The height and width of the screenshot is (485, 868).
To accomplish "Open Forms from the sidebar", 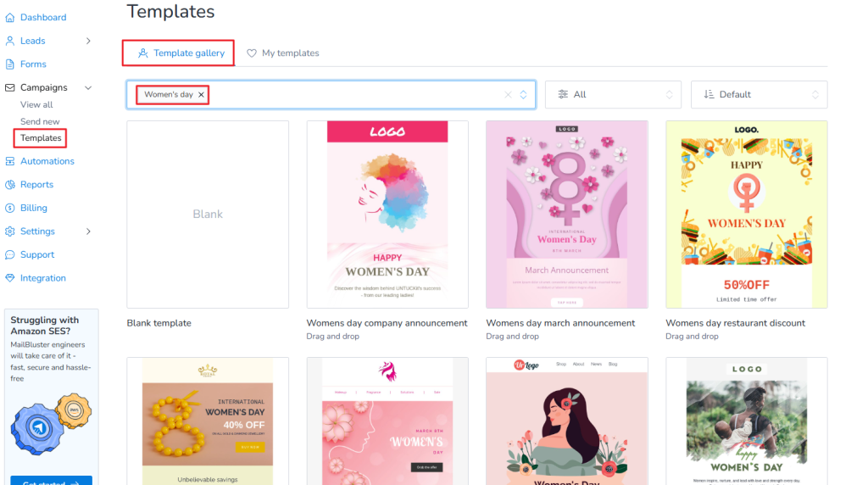I will 33,64.
